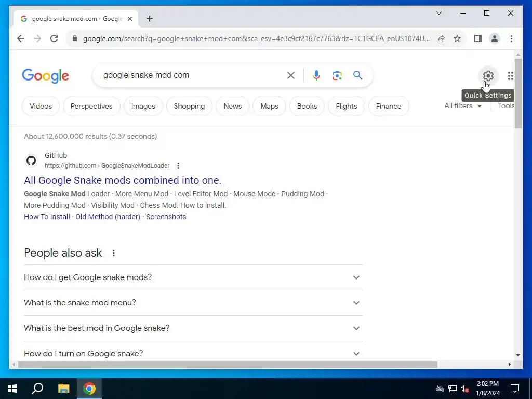Image resolution: width=532 pixels, height=399 pixels.
Task: Open the tab search dropdown arrow
Action: click(x=438, y=13)
